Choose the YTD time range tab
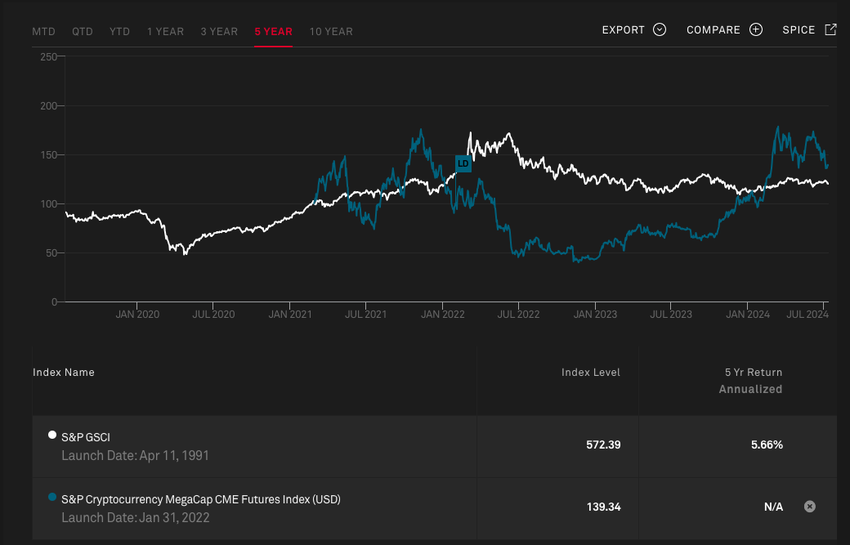 (x=120, y=31)
